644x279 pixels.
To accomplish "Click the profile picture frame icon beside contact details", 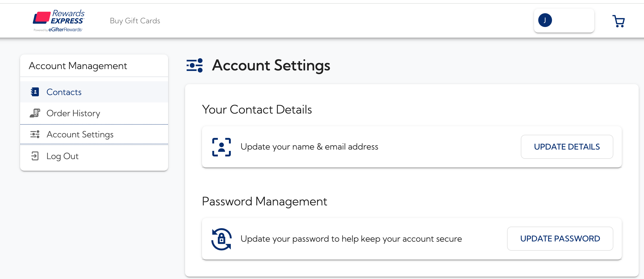I will (x=221, y=147).
